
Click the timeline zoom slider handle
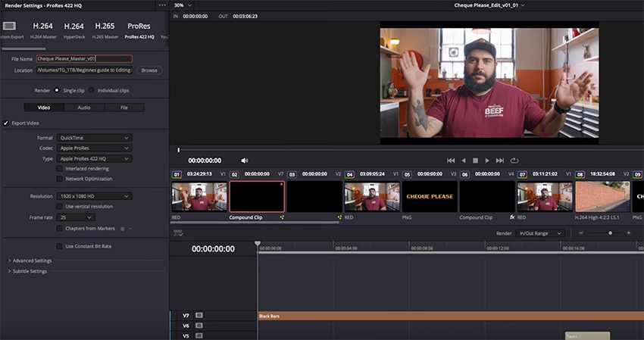pyautogui.click(x=609, y=233)
